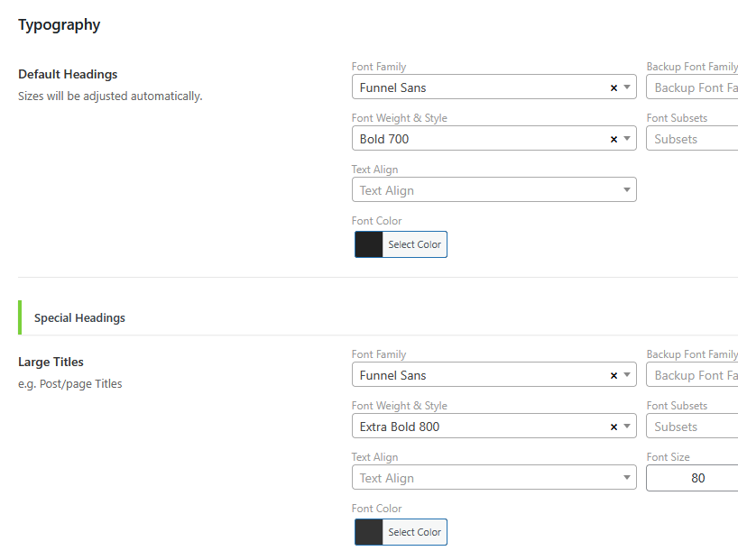The width and height of the screenshot is (738, 560).
Task: Click Large Titles dark font color swatch
Action: point(368,532)
